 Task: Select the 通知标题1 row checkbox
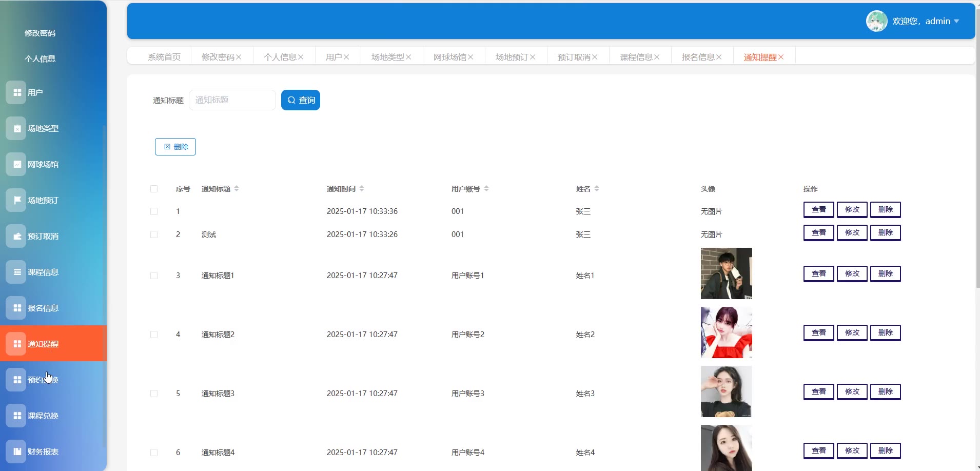154,276
